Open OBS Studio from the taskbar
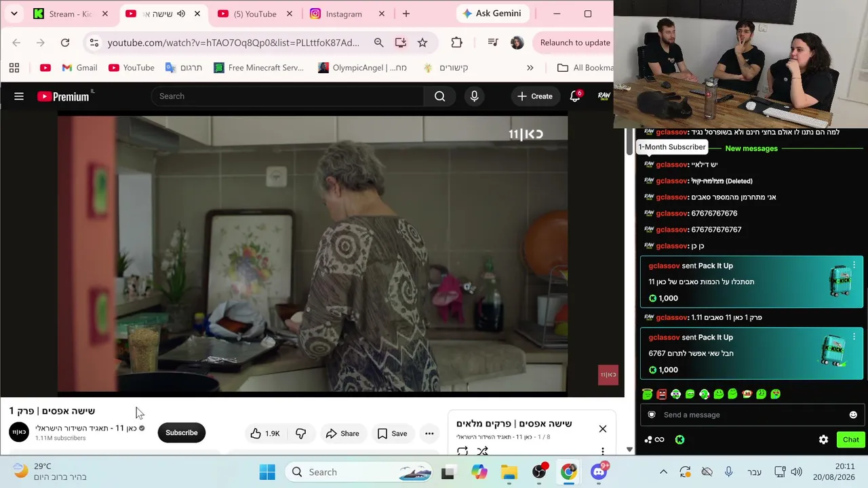 click(x=539, y=472)
